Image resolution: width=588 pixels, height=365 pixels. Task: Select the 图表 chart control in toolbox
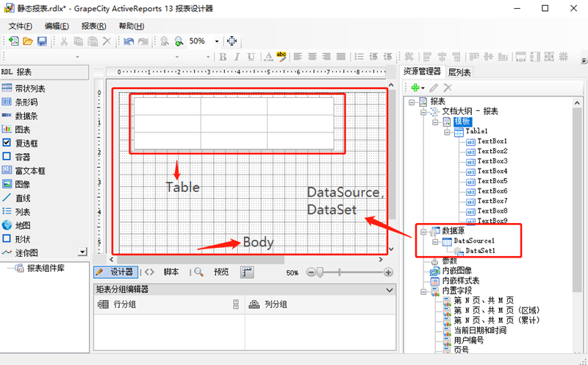coord(22,129)
